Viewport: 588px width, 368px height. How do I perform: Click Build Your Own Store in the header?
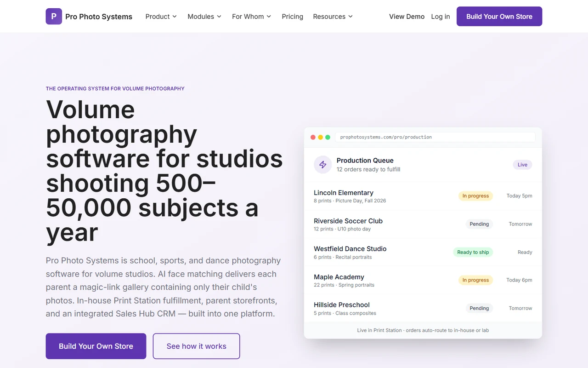(499, 17)
